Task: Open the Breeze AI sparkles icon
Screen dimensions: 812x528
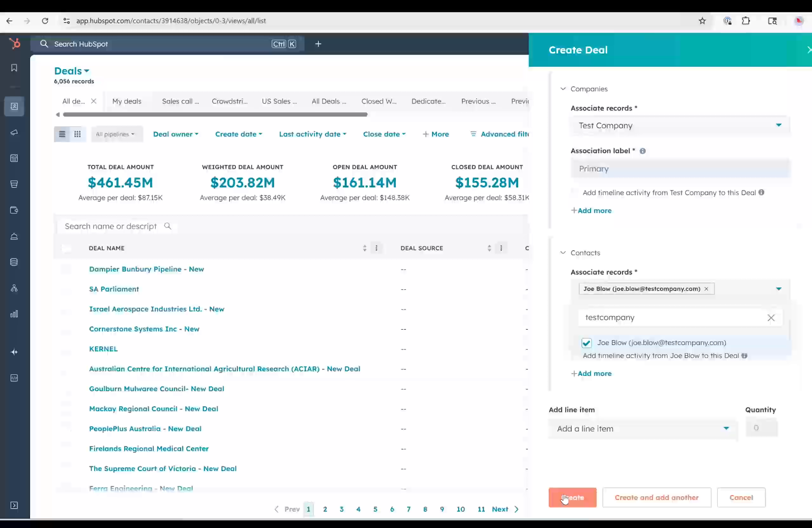Action: pos(14,352)
